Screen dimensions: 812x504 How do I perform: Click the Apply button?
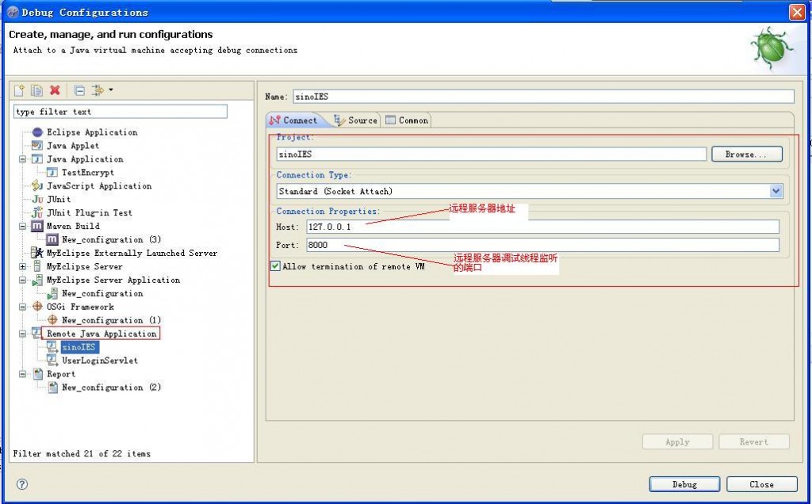pyautogui.click(x=677, y=442)
